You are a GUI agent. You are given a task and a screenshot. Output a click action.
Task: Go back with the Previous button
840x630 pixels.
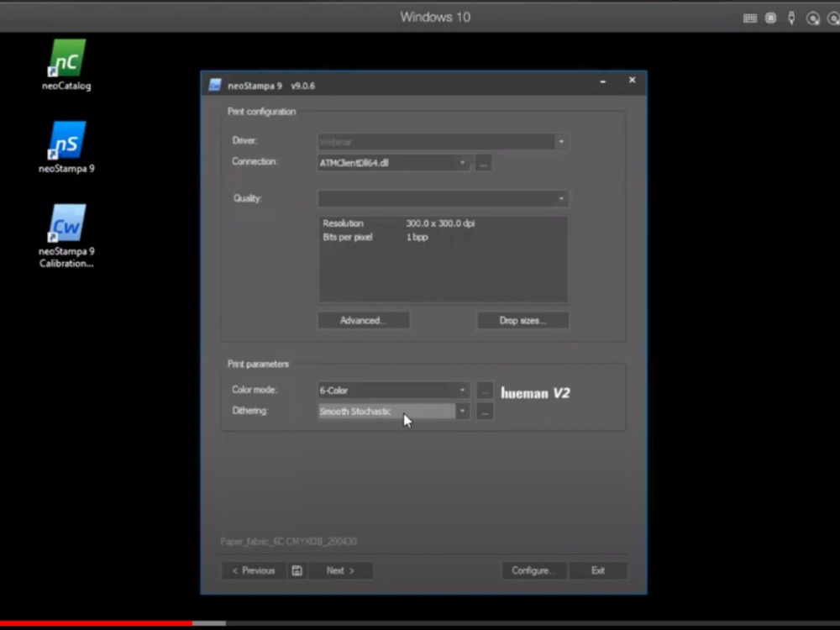(254, 570)
